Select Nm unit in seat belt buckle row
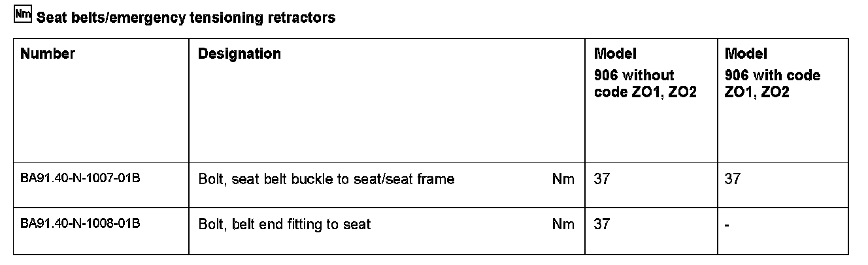This screenshot has width=868, height=265. point(563,179)
